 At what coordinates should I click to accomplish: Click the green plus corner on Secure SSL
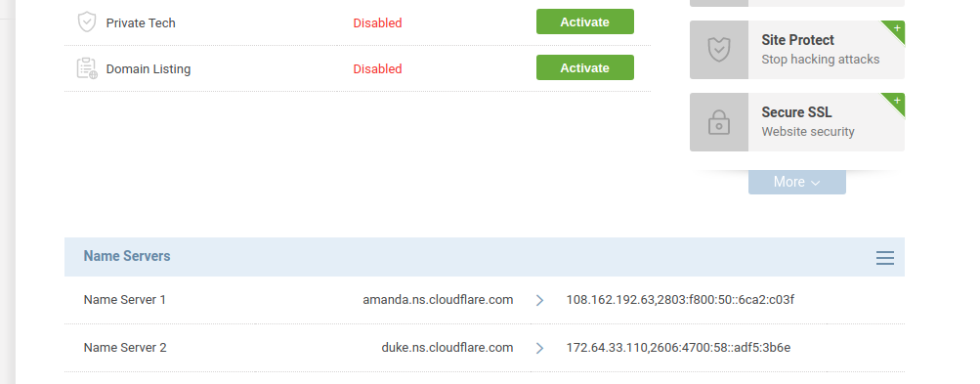896,102
